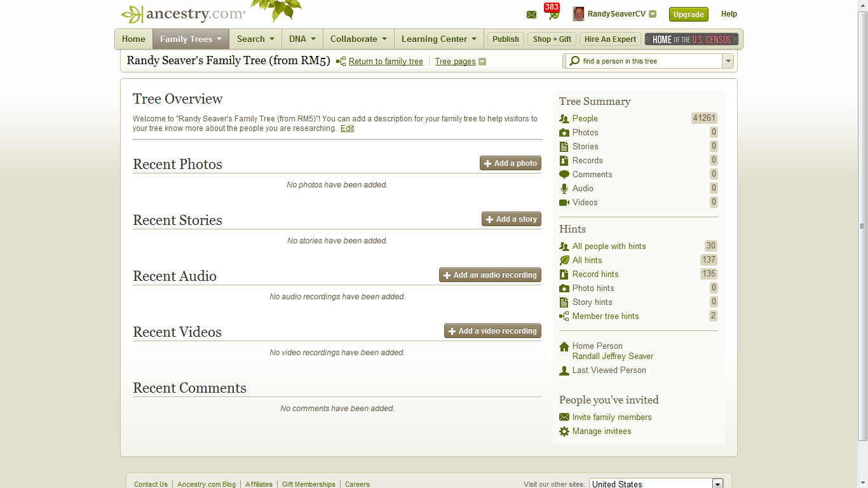Click the Member tree hints count 2
Viewport: 868px width, 488px height.
713,316
